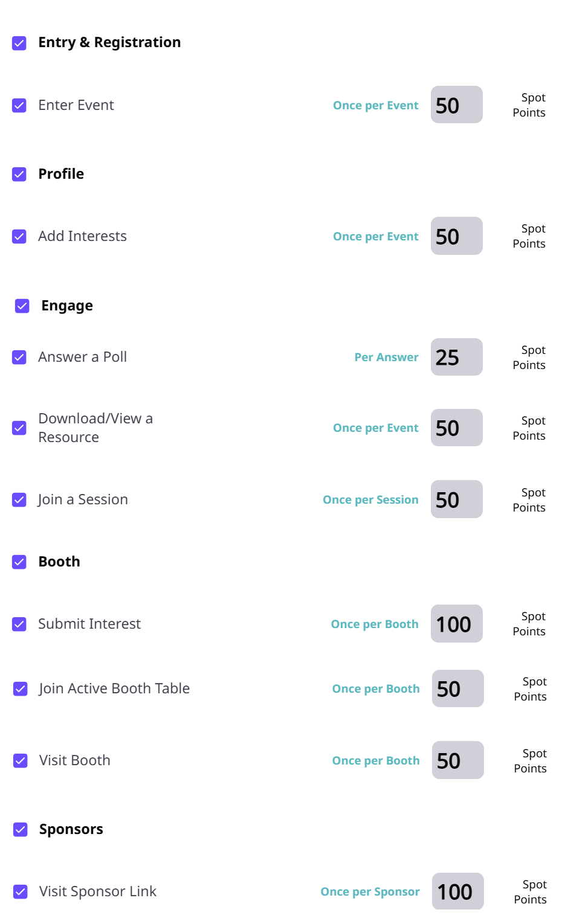Uncheck the Visit Booth checkbox
Image resolution: width=568 pixels, height=924 pixels.
coord(21,761)
